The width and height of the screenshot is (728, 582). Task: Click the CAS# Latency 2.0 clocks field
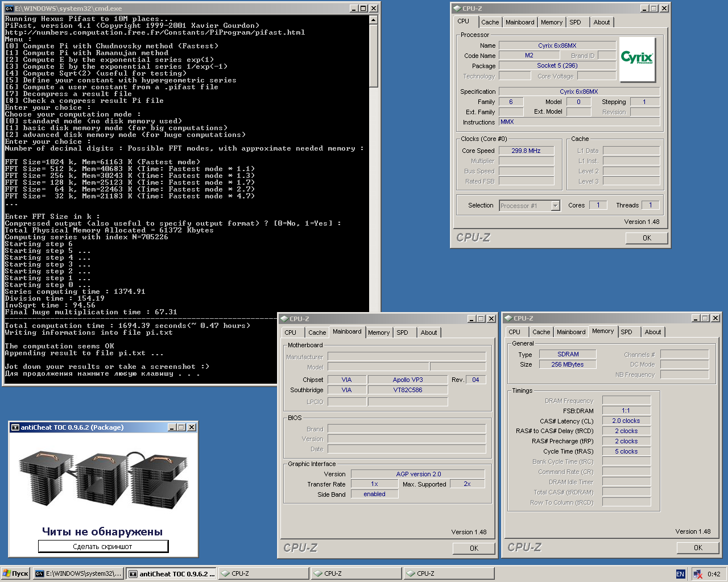point(626,421)
